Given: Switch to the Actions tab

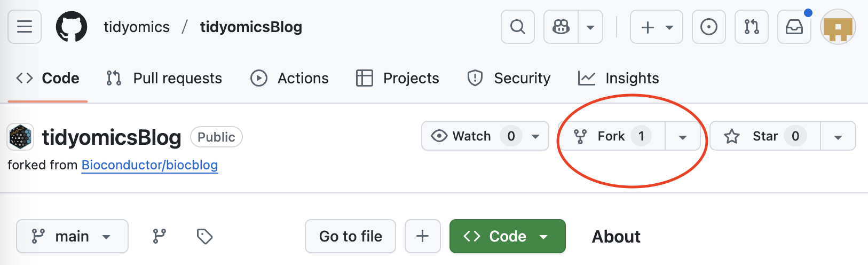Looking at the screenshot, I should tap(289, 78).
